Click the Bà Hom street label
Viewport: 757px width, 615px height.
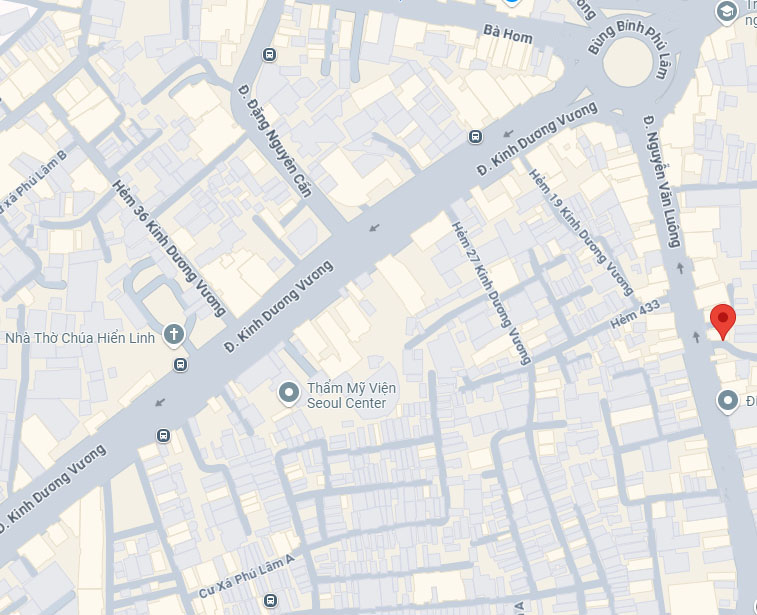(x=507, y=34)
